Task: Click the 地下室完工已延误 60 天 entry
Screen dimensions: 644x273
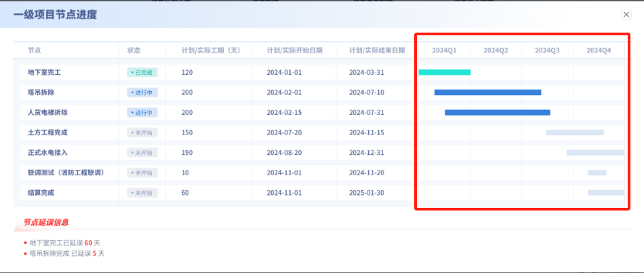Action: tap(62, 243)
